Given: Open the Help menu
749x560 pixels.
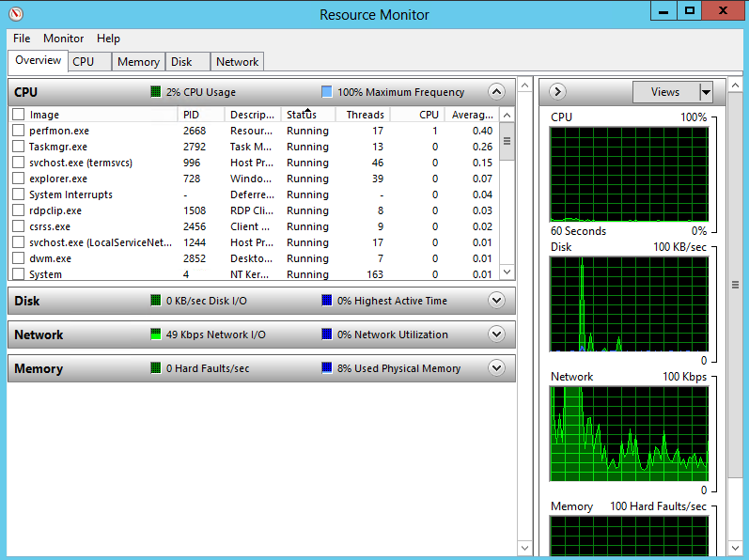Looking at the screenshot, I should (108, 39).
